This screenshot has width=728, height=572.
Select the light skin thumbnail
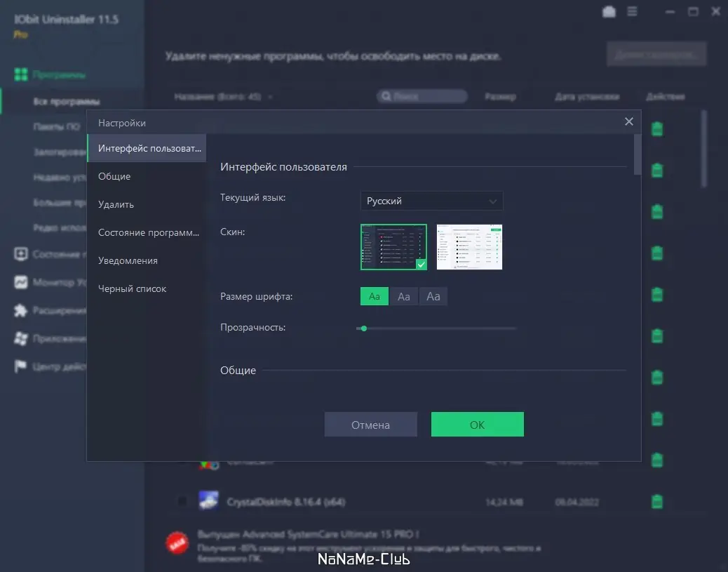(x=469, y=247)
